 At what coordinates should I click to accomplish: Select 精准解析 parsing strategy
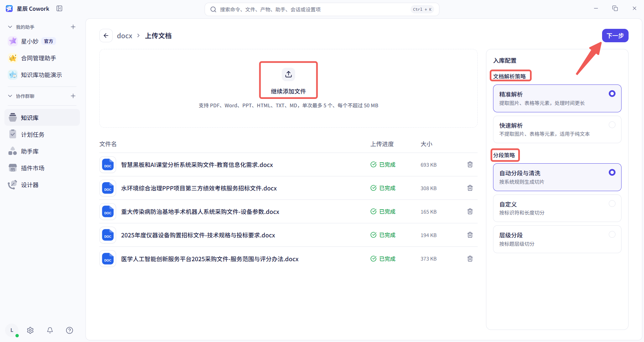[557, 98]
